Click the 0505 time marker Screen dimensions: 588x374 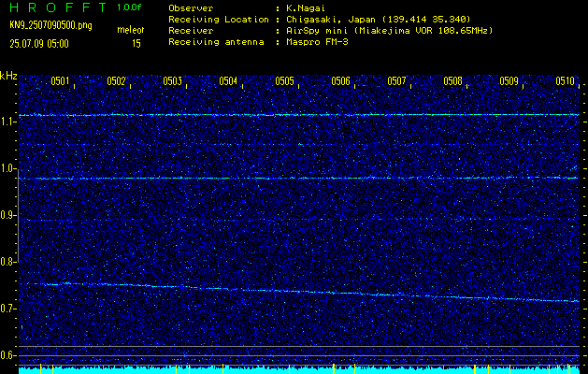tap(284, 81)
